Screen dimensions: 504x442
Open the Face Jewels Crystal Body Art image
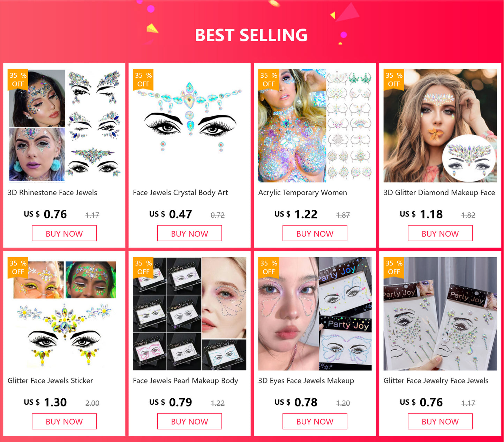pyautogui.click(x=189, y=125)
